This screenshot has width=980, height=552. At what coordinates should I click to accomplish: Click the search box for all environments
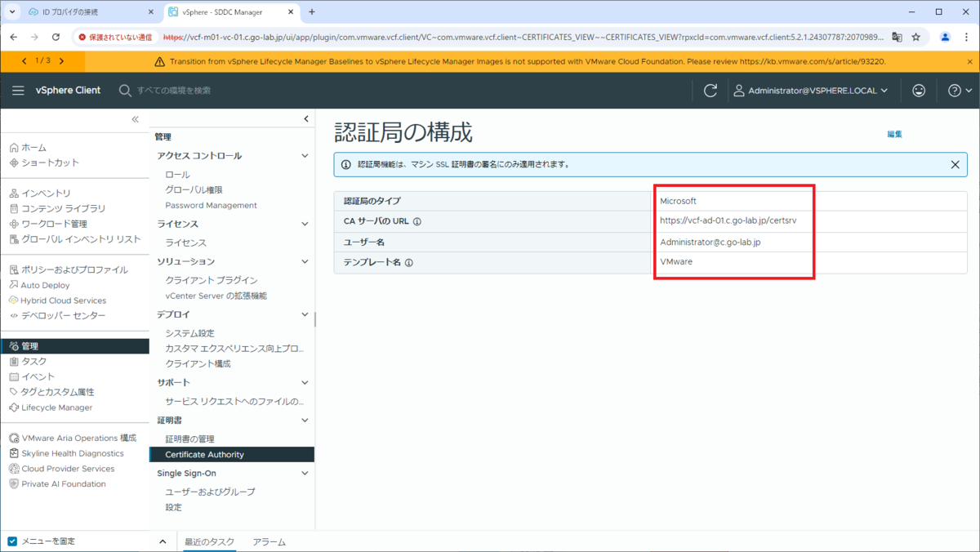click(x=175, y=91)
